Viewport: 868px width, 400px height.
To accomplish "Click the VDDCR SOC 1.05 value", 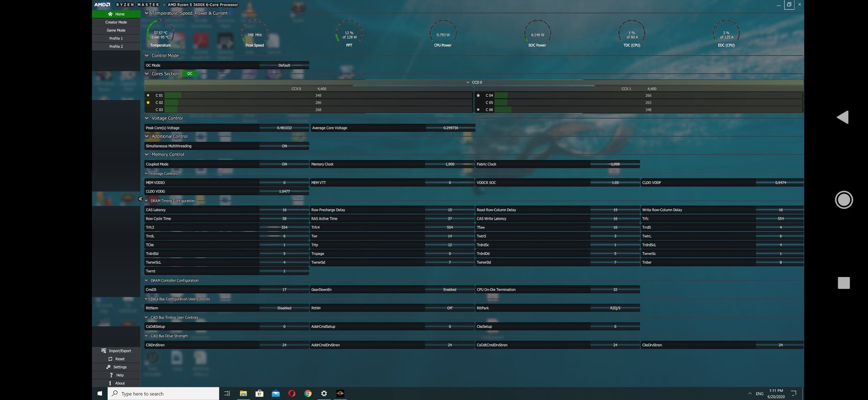I will 615,183.
